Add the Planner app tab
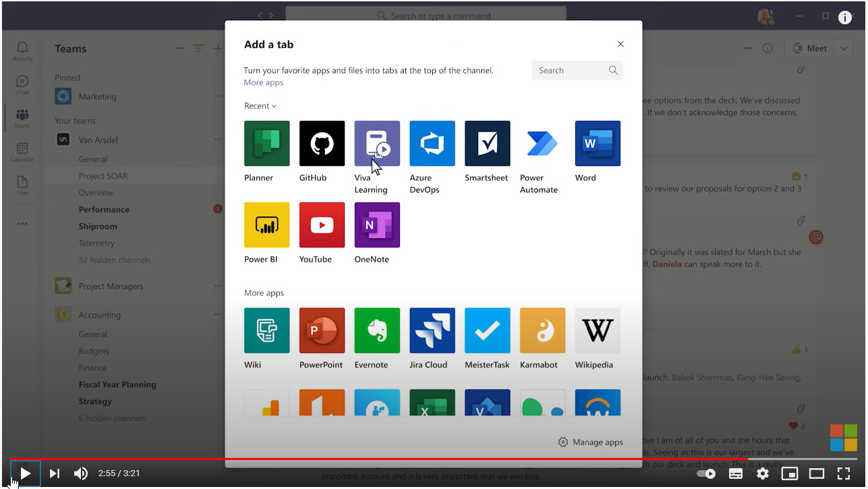 (267, 143)
